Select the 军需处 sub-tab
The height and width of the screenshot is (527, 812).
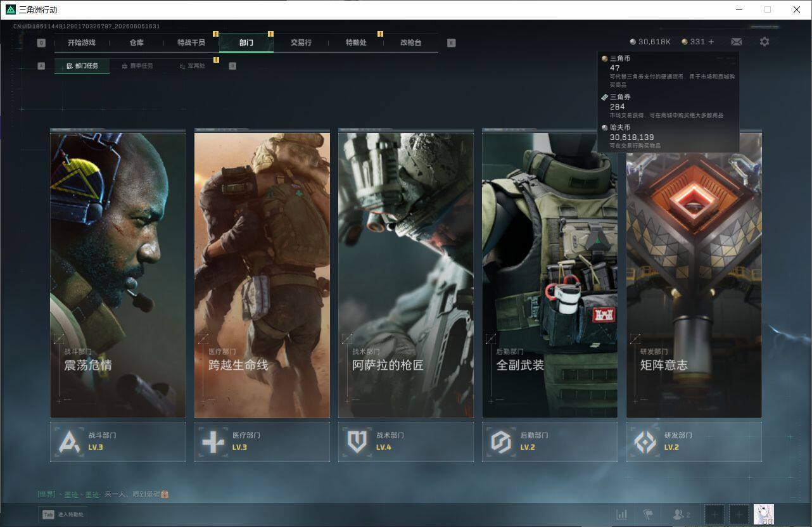191,66
